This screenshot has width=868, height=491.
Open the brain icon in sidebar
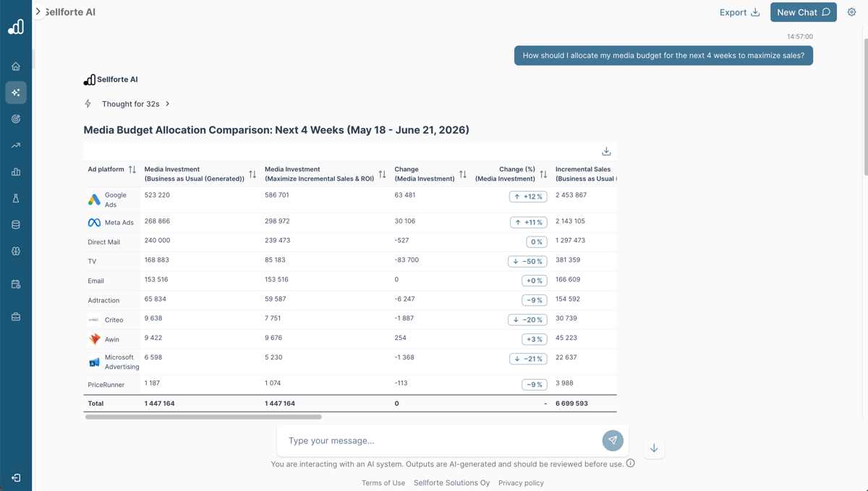tap(16, 251)
